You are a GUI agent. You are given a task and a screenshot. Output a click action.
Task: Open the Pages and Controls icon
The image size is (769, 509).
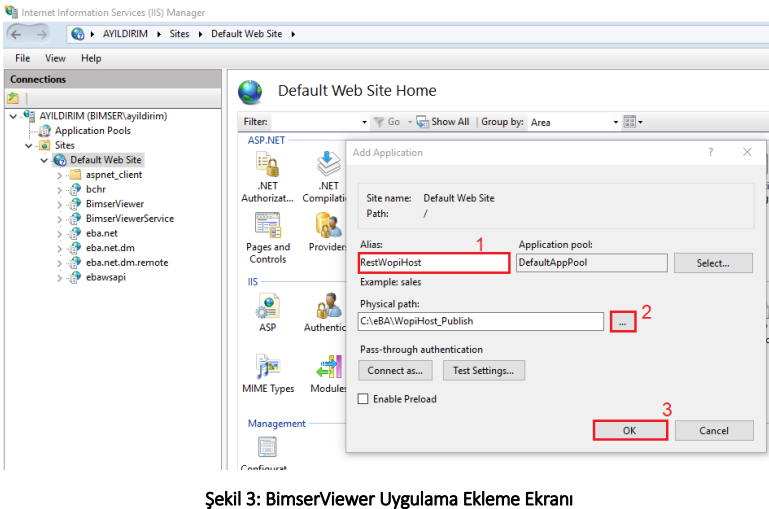pos(268,226)
